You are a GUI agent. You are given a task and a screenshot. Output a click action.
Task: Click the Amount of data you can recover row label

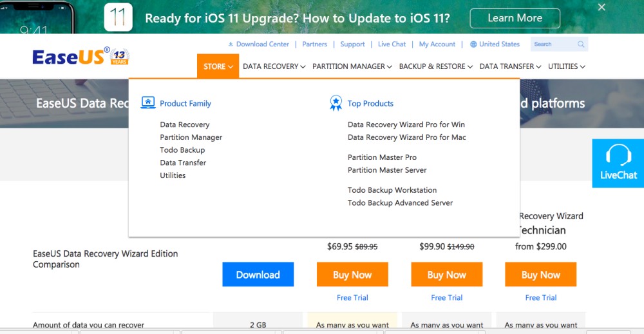click(88, 325)
